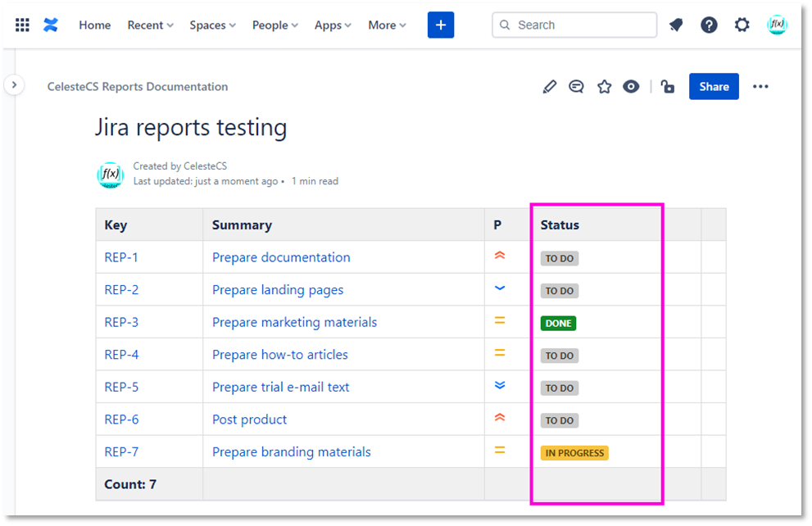The image size is (812, 526).
Task: Focus the Search input field
Action: click(574, 25)
